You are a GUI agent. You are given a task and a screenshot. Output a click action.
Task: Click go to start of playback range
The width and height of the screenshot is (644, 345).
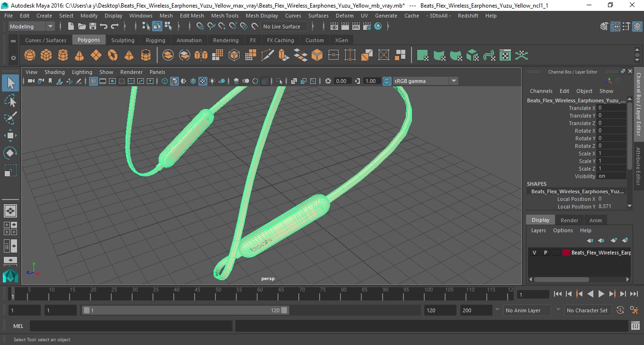pos(557,294)
